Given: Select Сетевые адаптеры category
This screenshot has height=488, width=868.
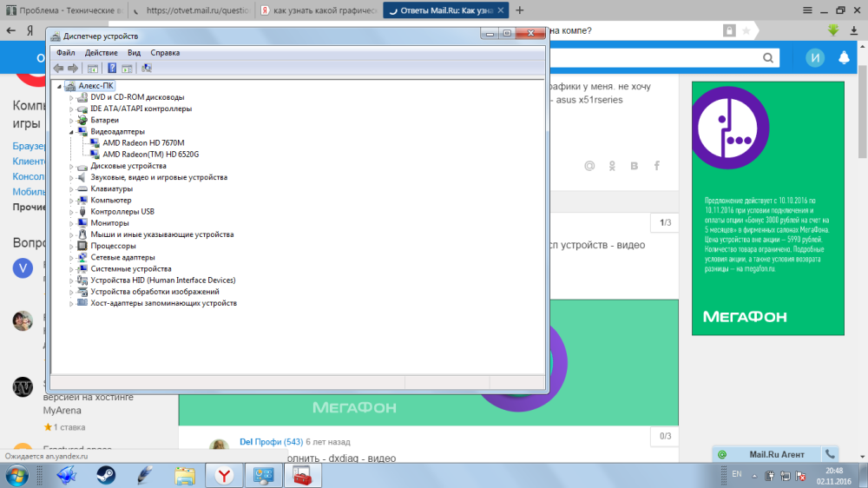Looking at the screenshot, I should [122, 258].
